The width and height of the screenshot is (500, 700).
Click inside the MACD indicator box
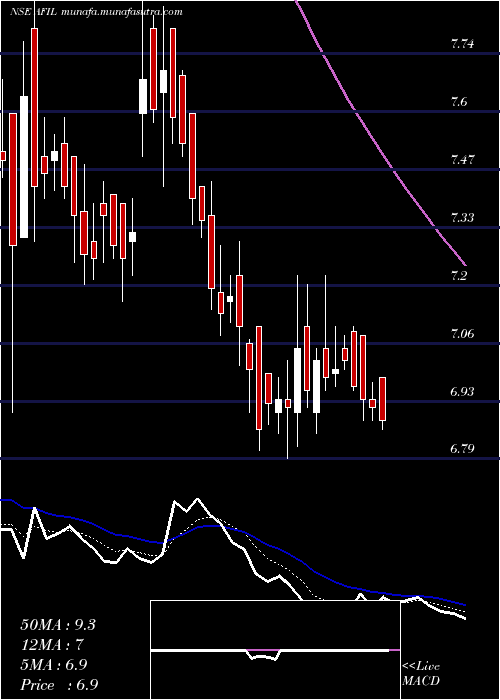pyautogui.click(x=275, y=650)
